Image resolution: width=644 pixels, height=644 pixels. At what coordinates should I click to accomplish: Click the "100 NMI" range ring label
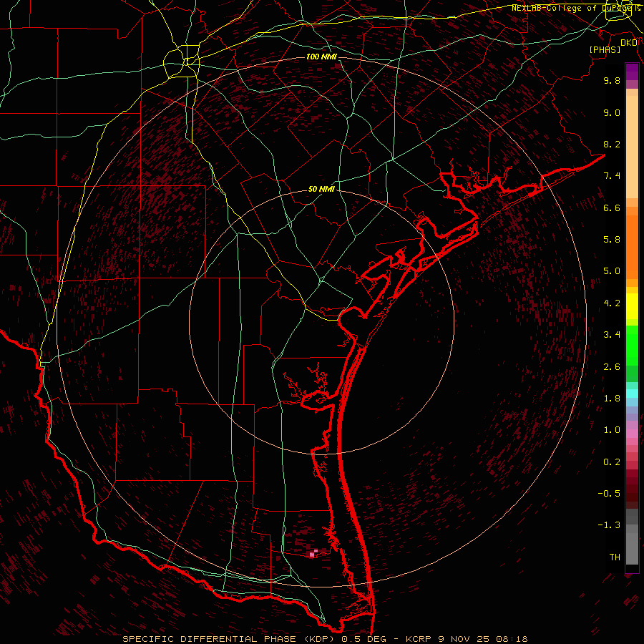(321, 57)
